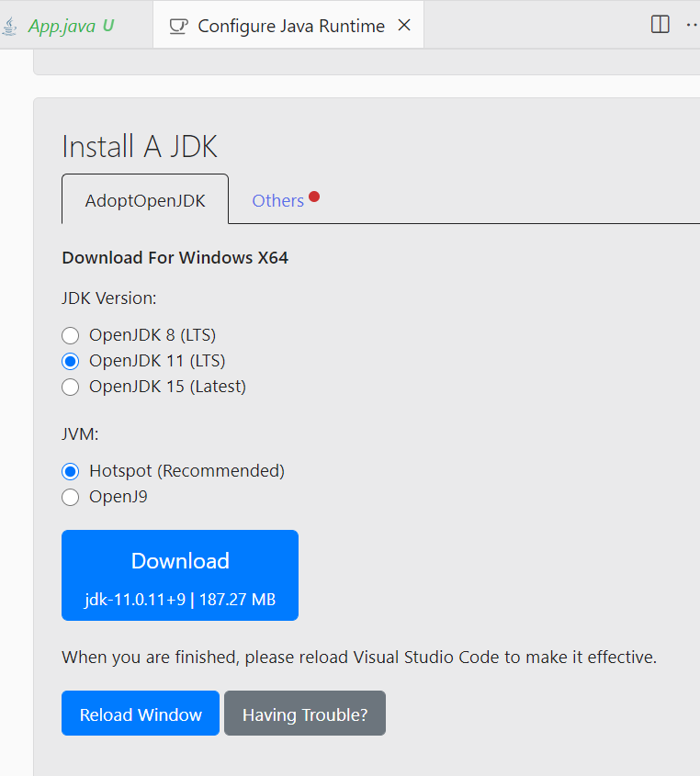Click the Reload Window button

tap(141, 714)
